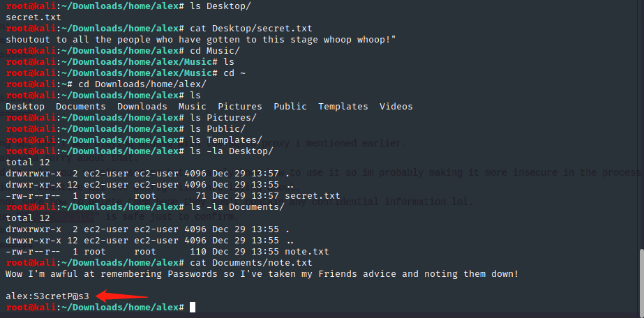
Task: Click the Downloads folder name in ls output
Action: (x=142, y=107)
